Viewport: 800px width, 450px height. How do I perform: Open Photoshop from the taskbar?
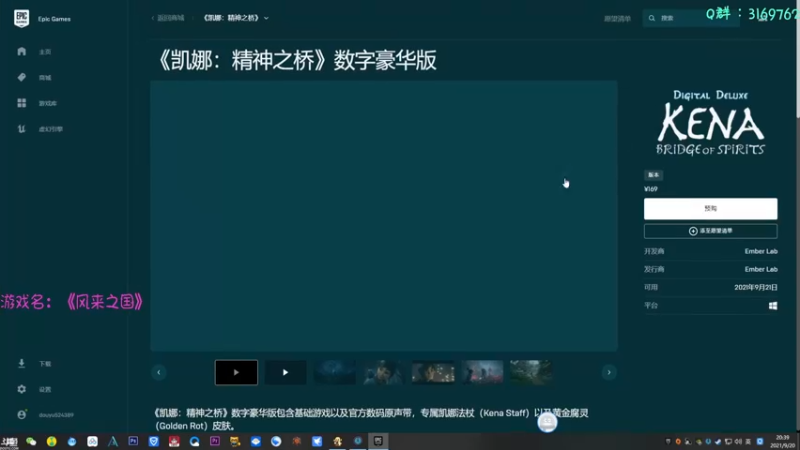coord(133,441)
